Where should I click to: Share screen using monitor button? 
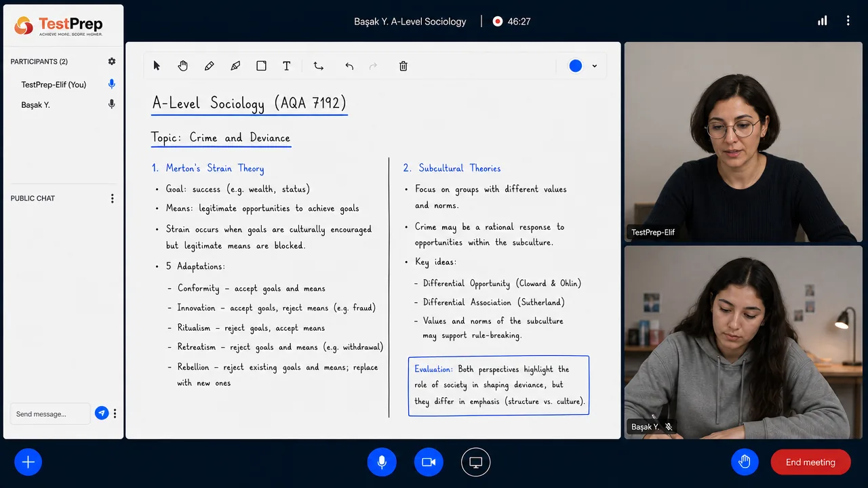point(476,462)
